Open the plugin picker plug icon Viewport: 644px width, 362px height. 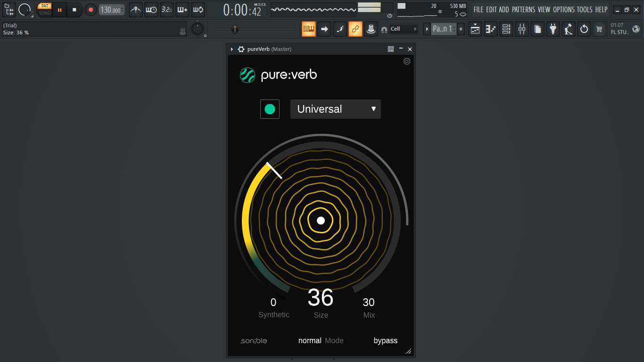point(553,29)
